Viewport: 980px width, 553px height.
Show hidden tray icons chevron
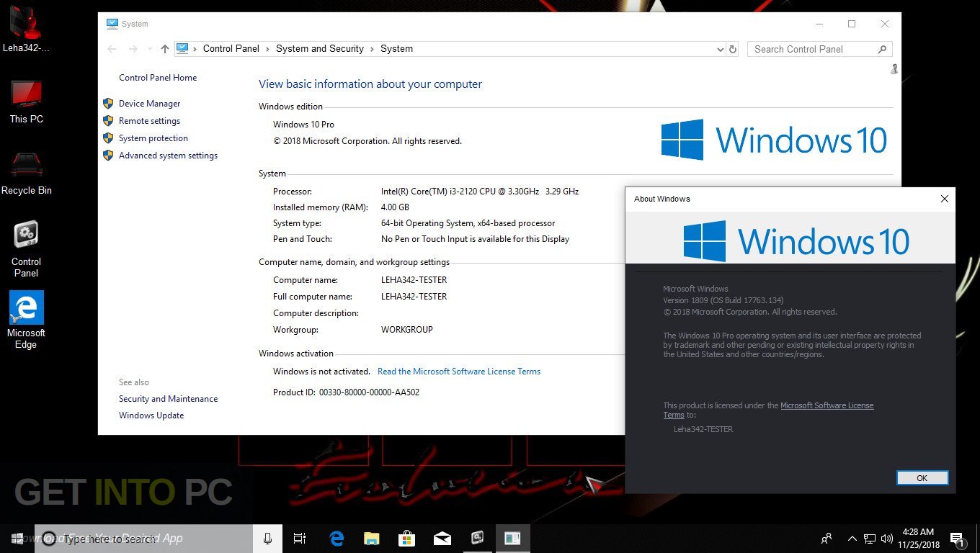852,538
